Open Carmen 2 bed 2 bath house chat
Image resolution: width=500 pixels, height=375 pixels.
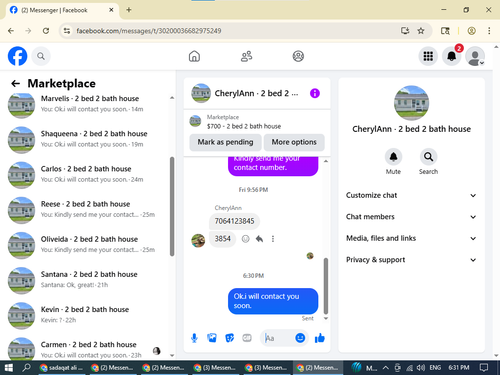coord(88,349)
